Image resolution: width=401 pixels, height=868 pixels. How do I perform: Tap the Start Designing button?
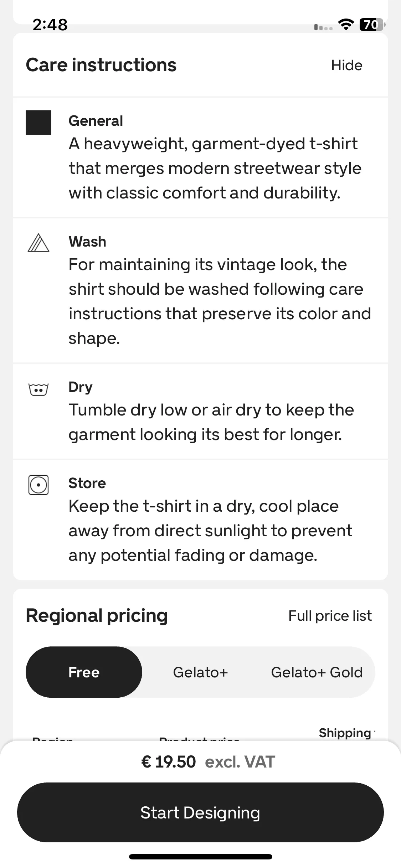pyautogui.click(x=200, y=812)
